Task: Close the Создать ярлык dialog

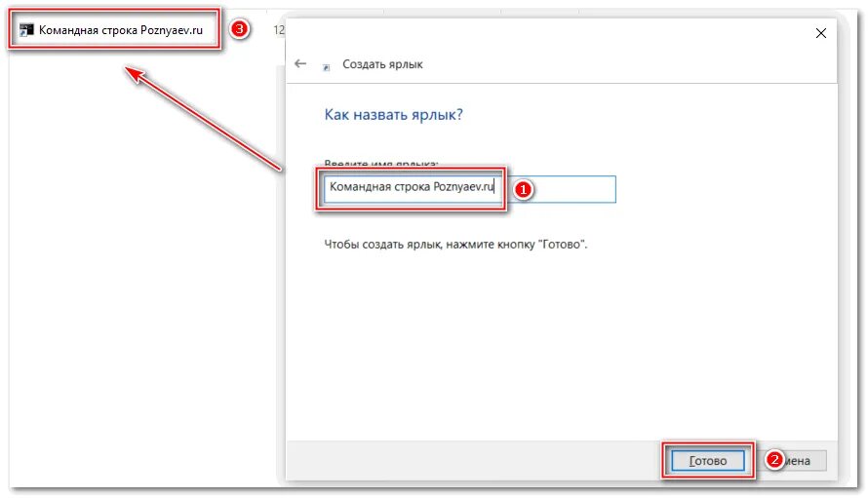Action: [x=820, y=33]
